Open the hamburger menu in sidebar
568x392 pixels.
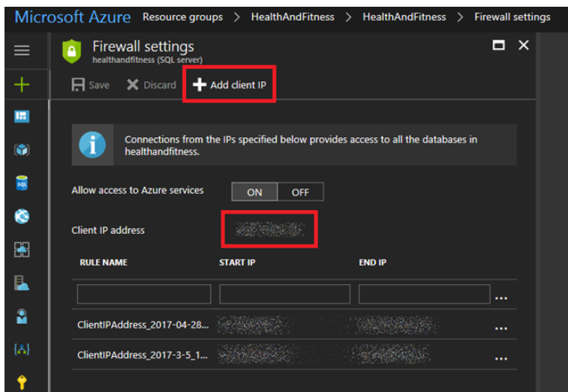tap(22, 50)
